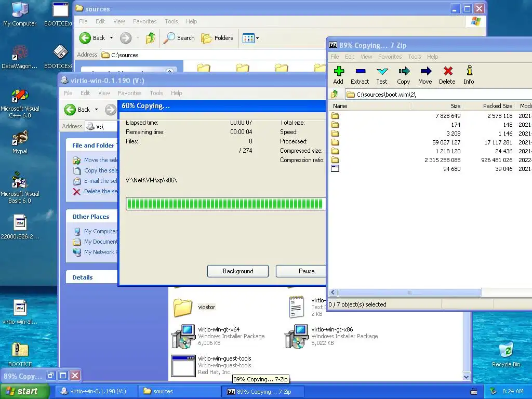Click Delete the selected item link
This screenshot has width=532, height=399.
click(96, 191)
